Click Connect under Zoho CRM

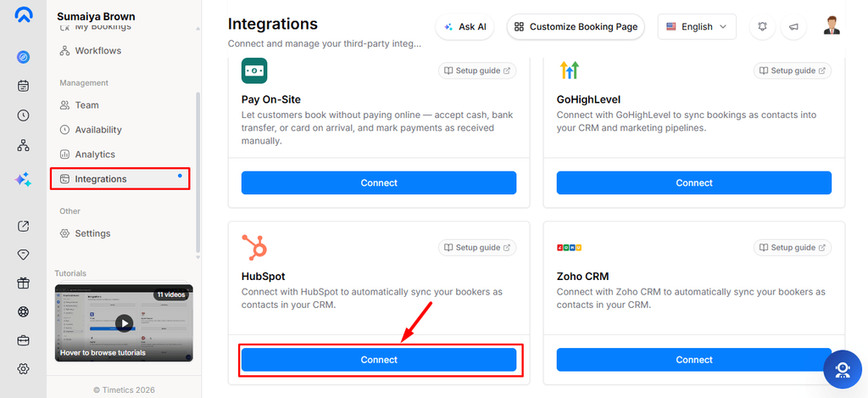[693, 360]
